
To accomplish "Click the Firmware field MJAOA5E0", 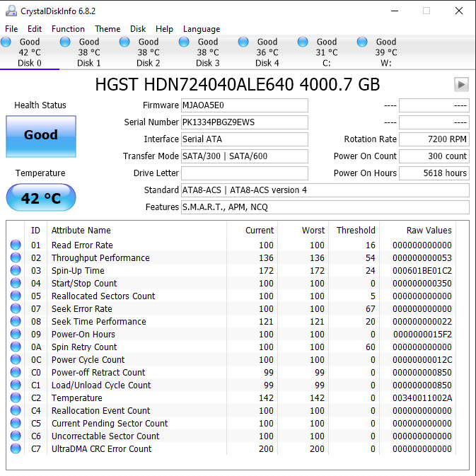I will click(x=245, y=105).
